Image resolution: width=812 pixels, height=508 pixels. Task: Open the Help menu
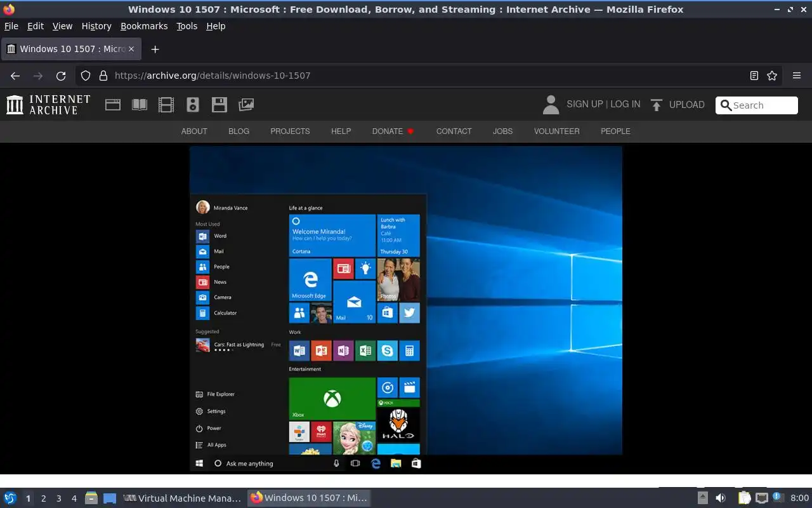[x=216, y=26]
